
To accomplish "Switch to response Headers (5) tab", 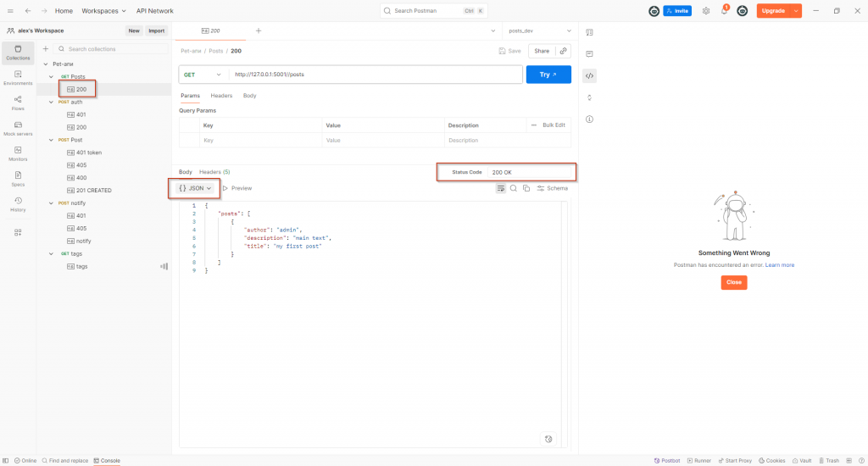I will point(214,172).
